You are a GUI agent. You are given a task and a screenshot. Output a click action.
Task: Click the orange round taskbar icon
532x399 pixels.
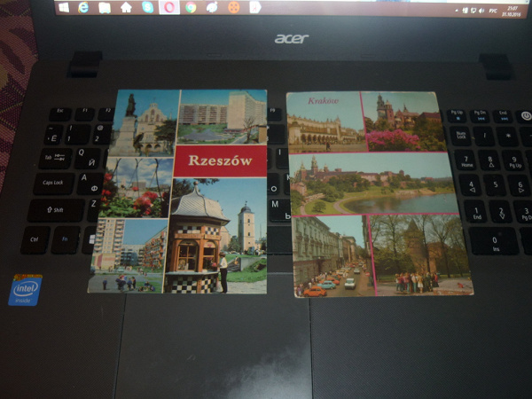[234, 7]
